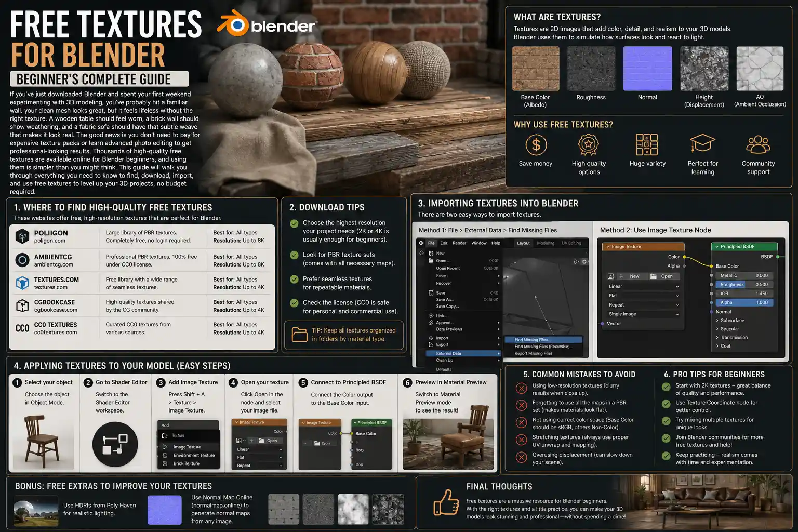The height and width of the screenshot is (532, 798).
Task: Switch to the Layout workspace tab
Action: click(523, 243)
